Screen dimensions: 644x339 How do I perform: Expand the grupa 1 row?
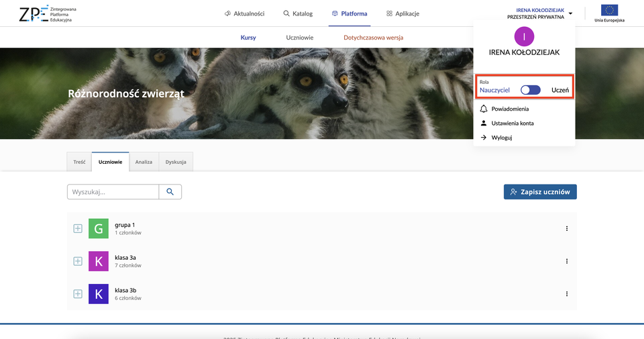click(78, 229)
